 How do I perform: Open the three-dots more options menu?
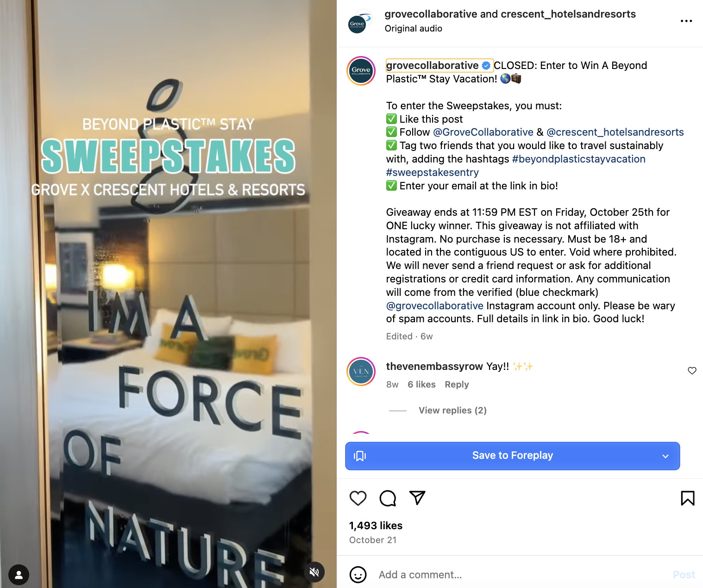[686, 21]
